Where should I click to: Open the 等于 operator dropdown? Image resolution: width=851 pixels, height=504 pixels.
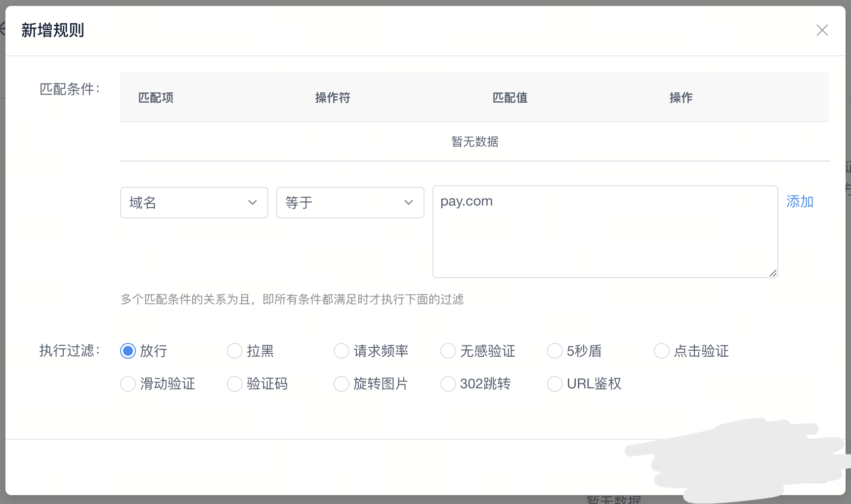[x=350, y=203]
